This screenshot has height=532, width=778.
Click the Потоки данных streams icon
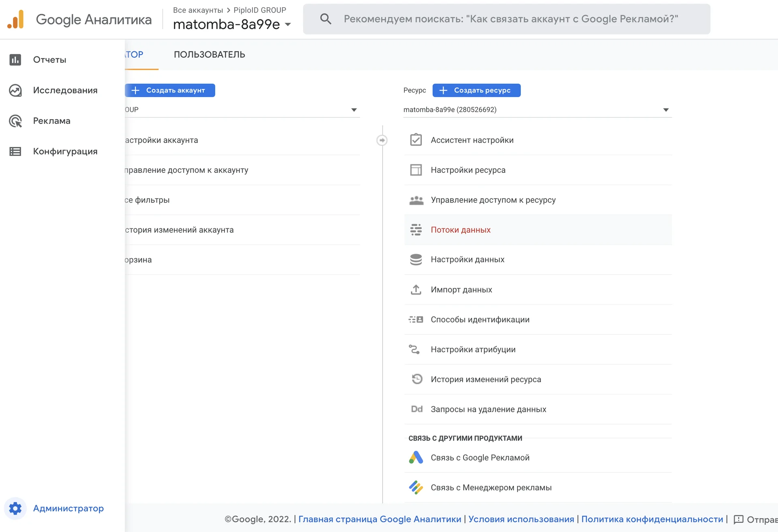click(416, 230)
